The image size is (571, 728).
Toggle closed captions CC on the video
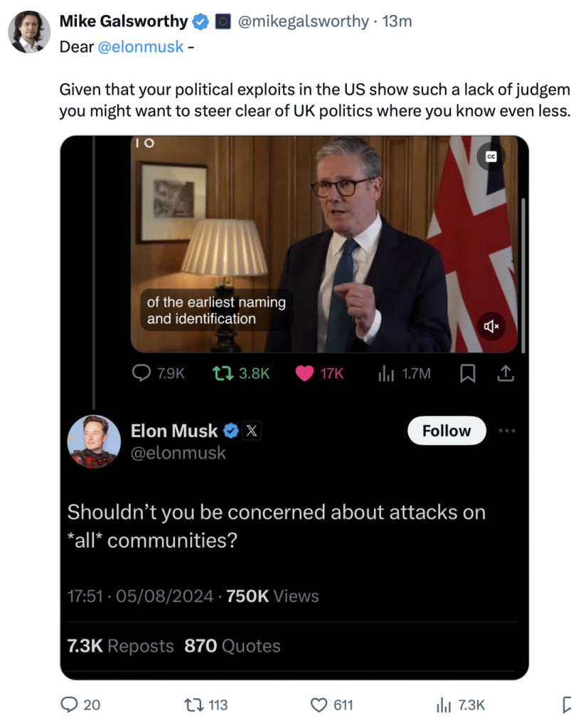[x=491, y=156]
